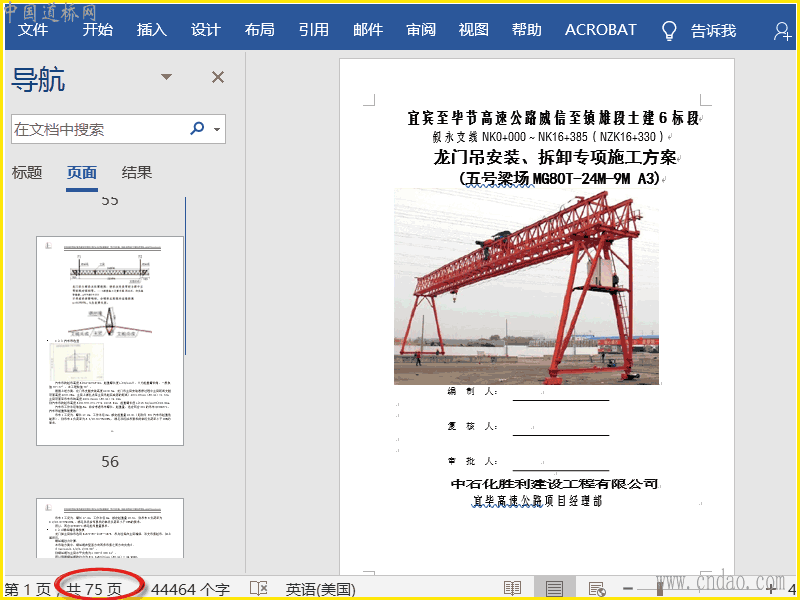
Task: Click the 告诉我 search box
Action: (713, 31)
